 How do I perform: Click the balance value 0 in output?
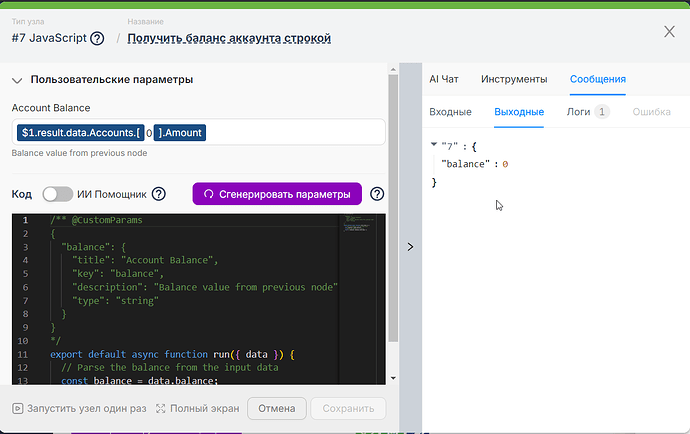505,164
